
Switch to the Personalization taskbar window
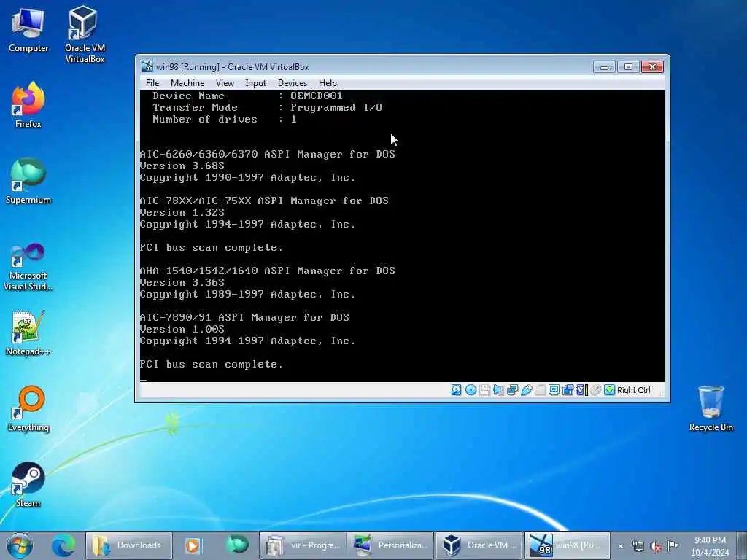click(x=390, y=545)
